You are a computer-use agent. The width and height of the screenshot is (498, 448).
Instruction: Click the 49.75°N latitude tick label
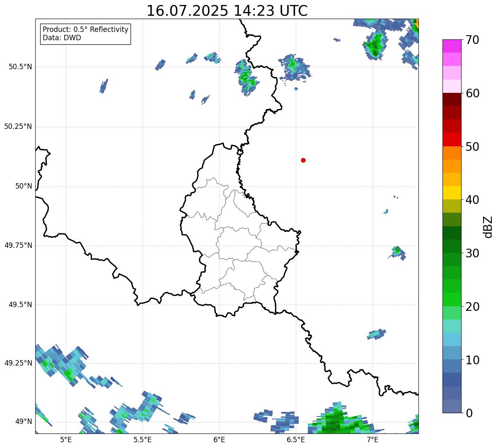point(18,245)
